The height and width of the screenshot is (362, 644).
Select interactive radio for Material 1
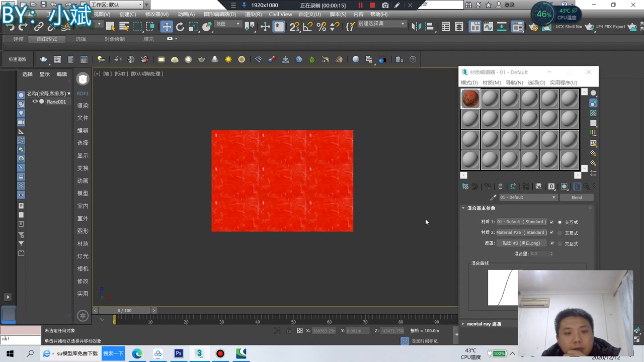tap(560, 222)
